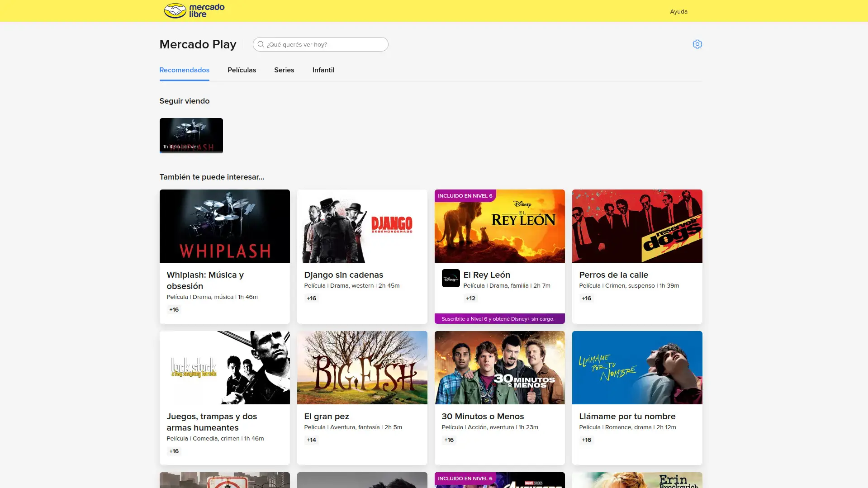The image size is (868, 488).
Task: Click the 'Llámame por tu nombre' title
Action: [627, 417]
